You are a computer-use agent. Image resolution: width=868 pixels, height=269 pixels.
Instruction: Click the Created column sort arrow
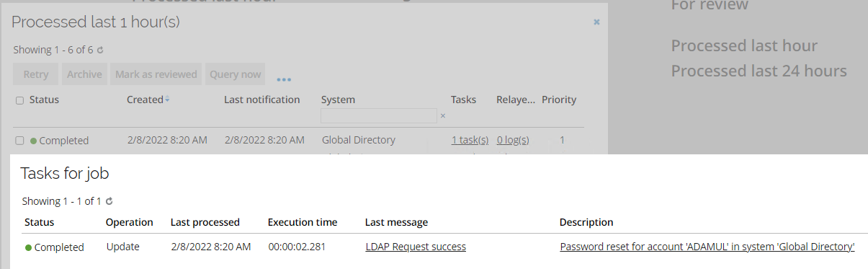click(x=167, y=100)
